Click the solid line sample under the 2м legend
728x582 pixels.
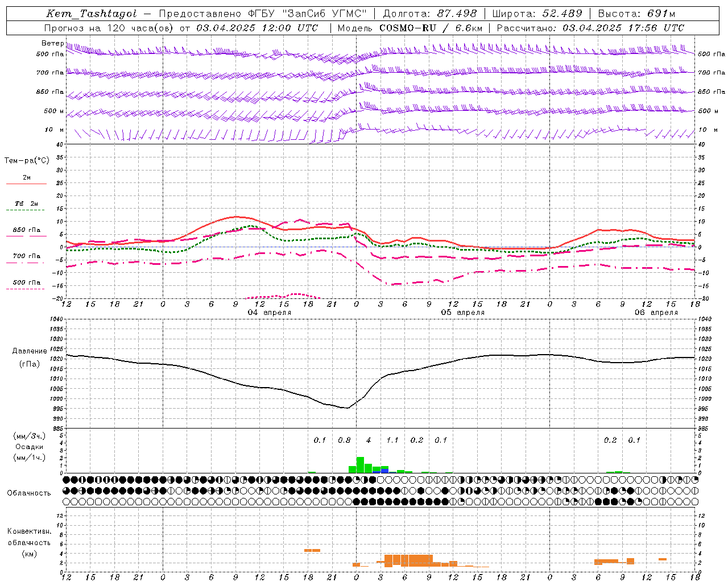[26, 184]
